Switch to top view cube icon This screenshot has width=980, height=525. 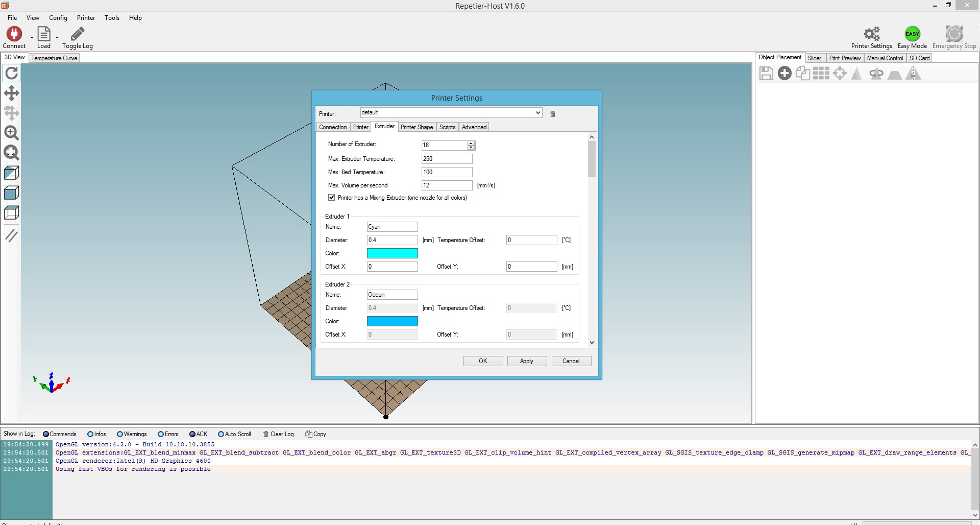pyautogui.click(x=11, y=212)
